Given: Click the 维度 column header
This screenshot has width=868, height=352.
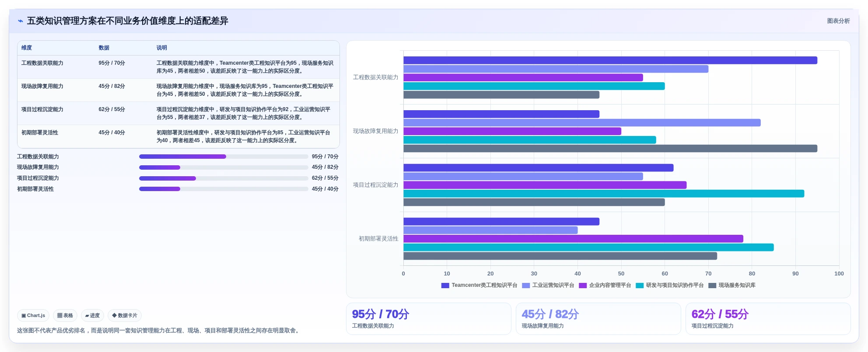Looking at the screenshot, I should coord(27,48).
